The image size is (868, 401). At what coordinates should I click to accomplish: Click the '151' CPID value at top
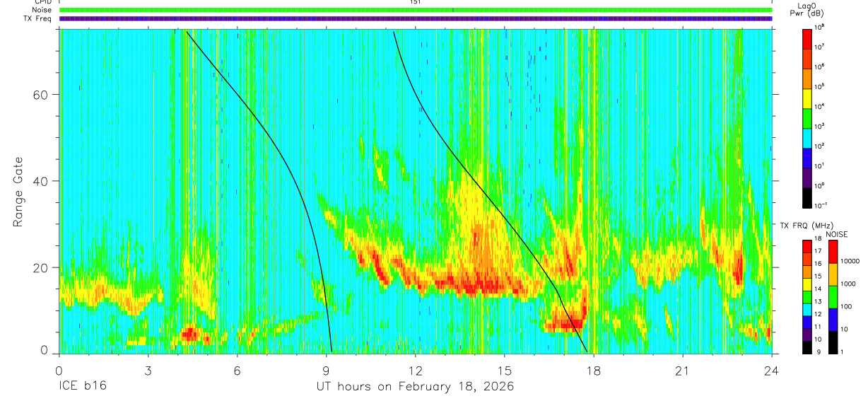click(416, 2)
